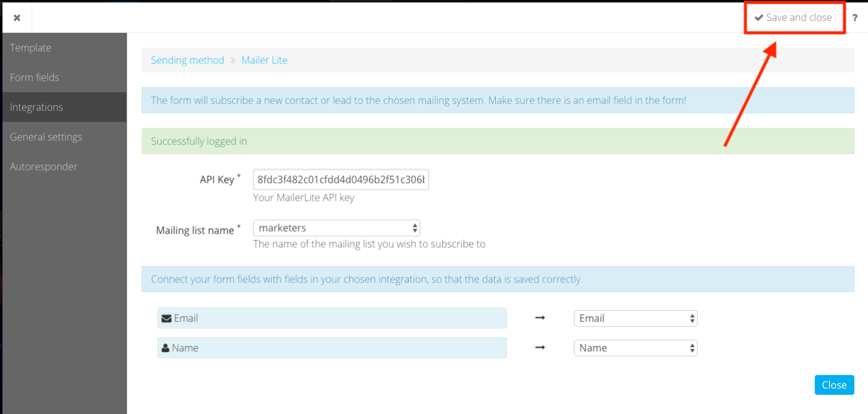Click the 'Successfully logged in' message
Screen dimensions: 868x414
pyautogui.click(x=498, y=141)
